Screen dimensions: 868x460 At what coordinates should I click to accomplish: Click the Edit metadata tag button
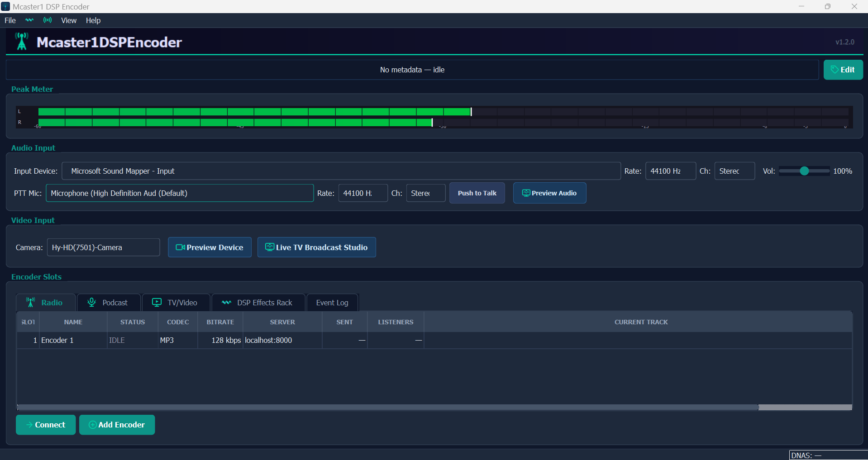coord(843,70)
